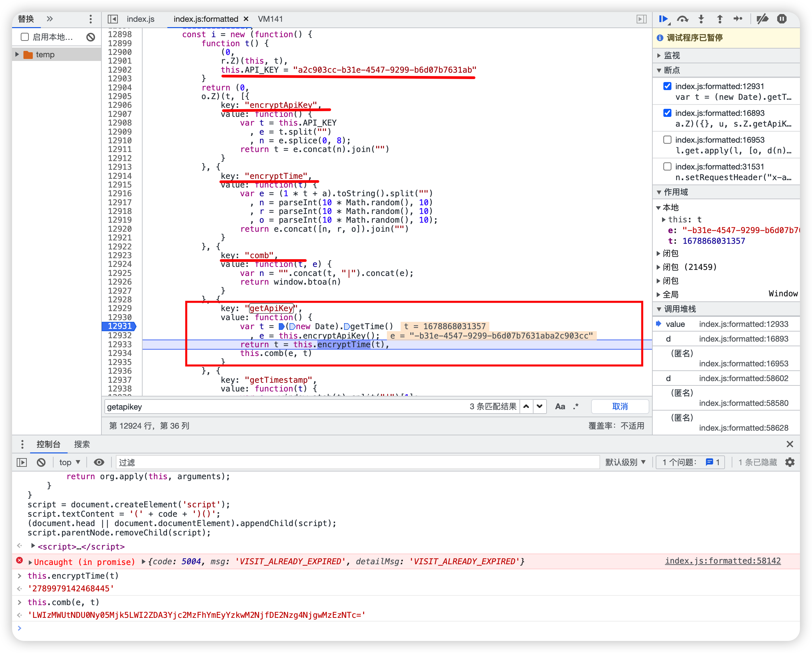
Task: Toggle match case Aa in search
Action: click(560, 406)
